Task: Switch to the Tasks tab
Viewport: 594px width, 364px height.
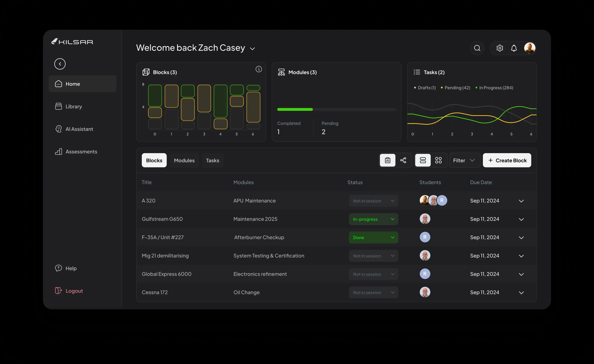Action: tap(212, 160)
